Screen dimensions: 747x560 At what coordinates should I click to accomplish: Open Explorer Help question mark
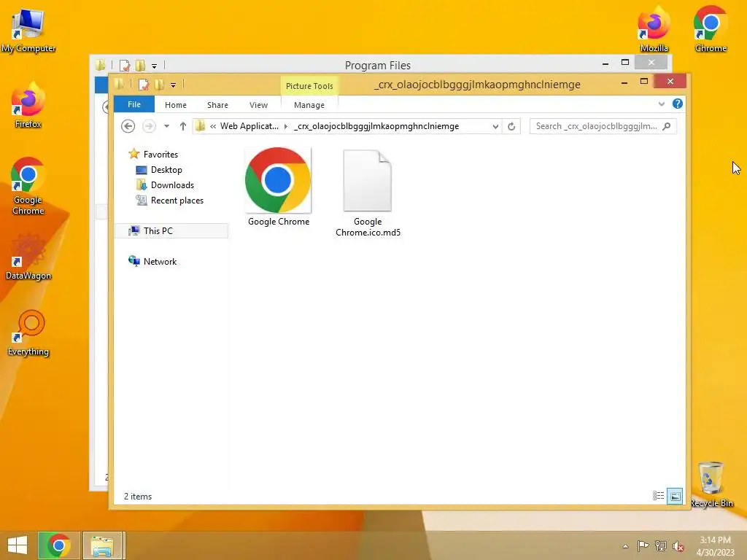click(678, 104)
